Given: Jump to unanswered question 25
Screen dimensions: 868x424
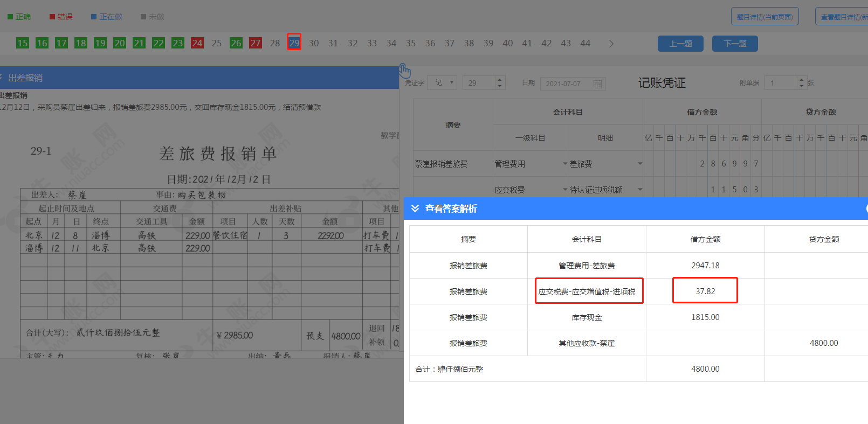Looking at the screenshot, I should pyautogui.click(x=217, y=43).
